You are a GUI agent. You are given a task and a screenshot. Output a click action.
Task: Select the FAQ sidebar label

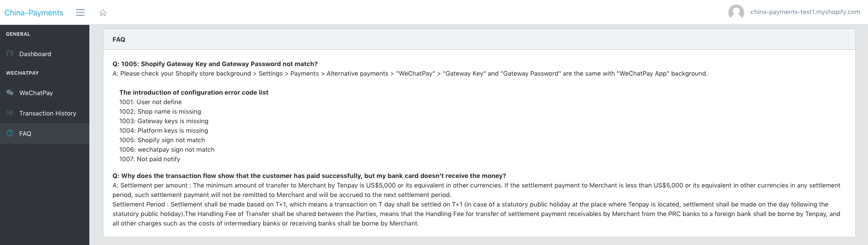click(x=25, y=134)
